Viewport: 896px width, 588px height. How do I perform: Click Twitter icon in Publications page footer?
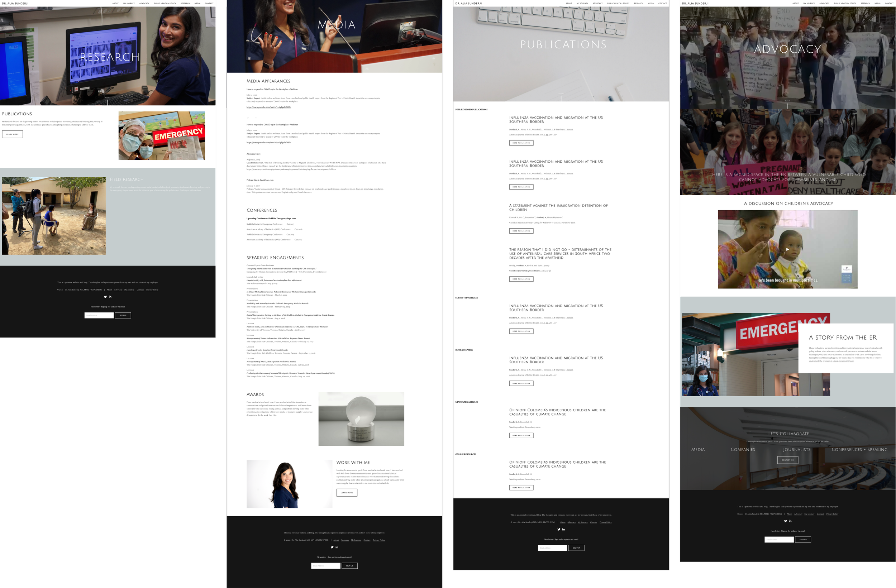pos(559,529)
